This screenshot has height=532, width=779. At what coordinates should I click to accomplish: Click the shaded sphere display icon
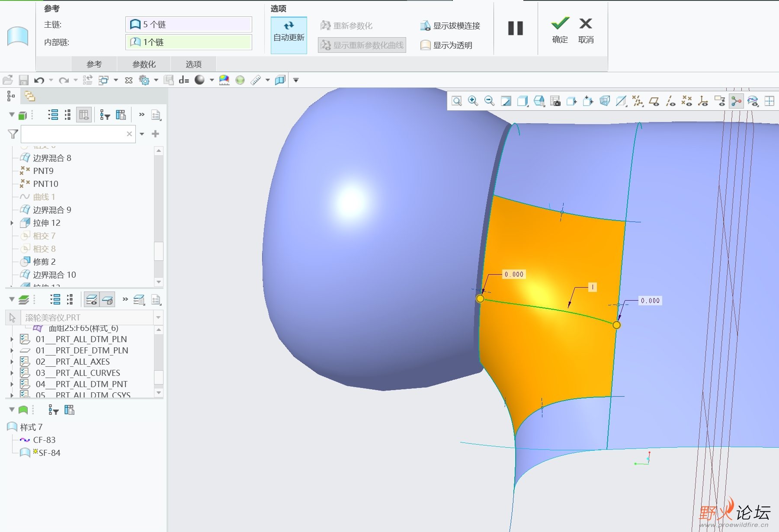(199, 80)
